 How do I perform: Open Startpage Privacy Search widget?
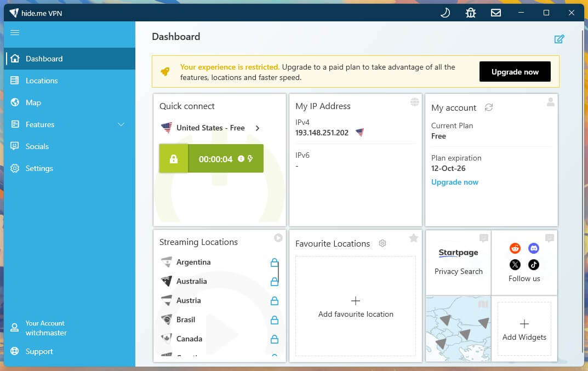(x=458, y=262)
